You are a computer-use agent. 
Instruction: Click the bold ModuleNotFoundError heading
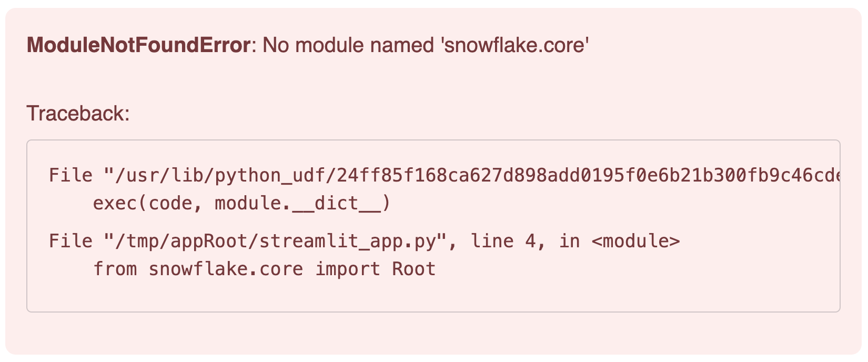tap(138, 46)
